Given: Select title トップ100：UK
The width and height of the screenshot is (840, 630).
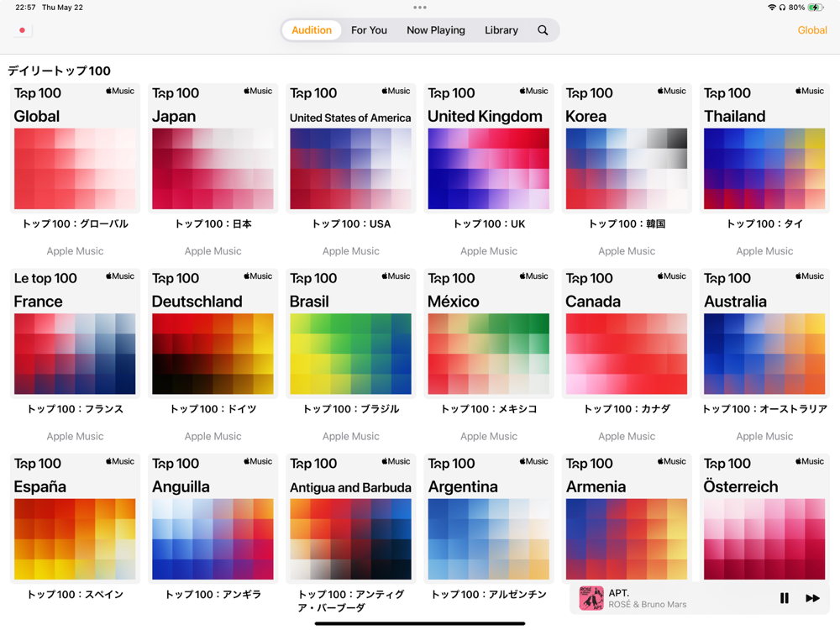Looking at the screenshot, I should (x=489, y=224).
